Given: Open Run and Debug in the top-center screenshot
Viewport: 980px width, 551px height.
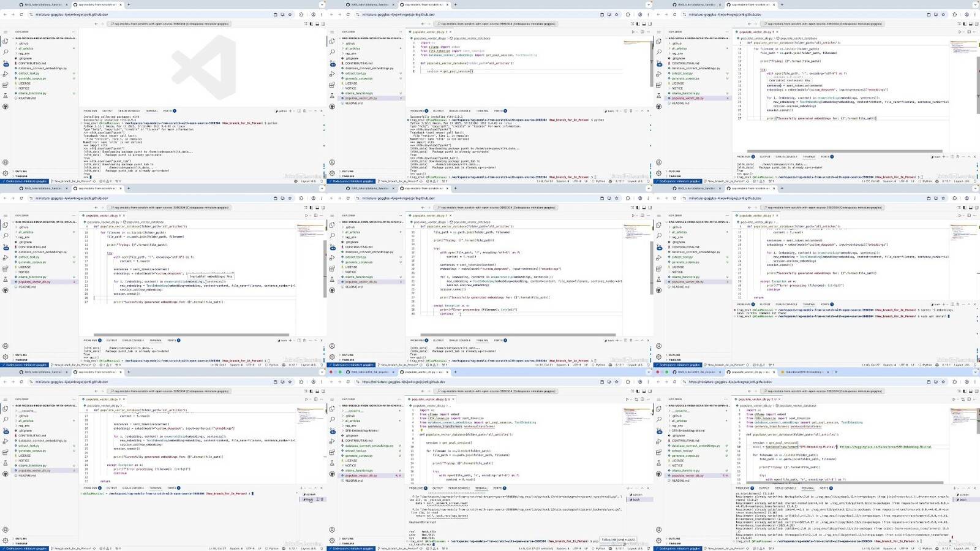Looking at the screenshot, I should (332, 74).
